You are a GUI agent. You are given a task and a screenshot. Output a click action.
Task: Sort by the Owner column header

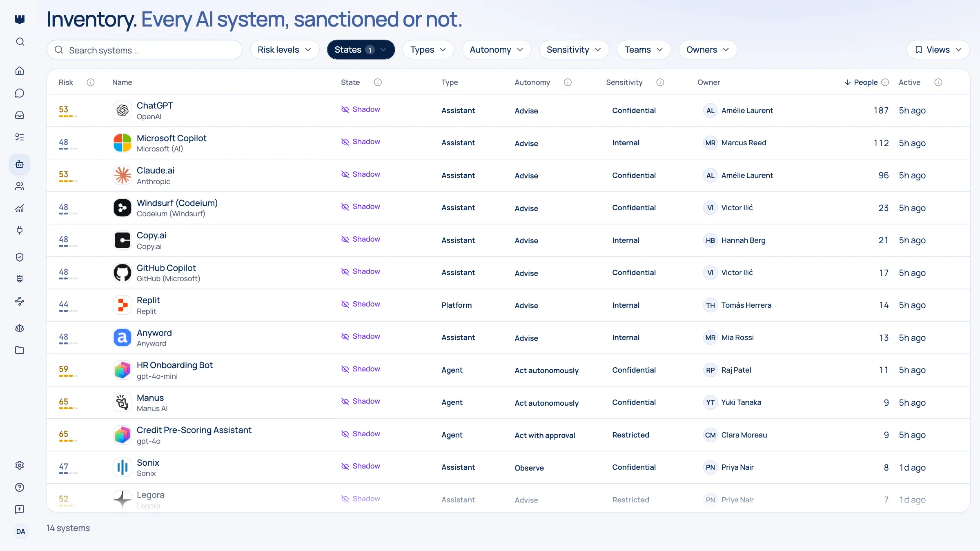click(x=709, y=82)
